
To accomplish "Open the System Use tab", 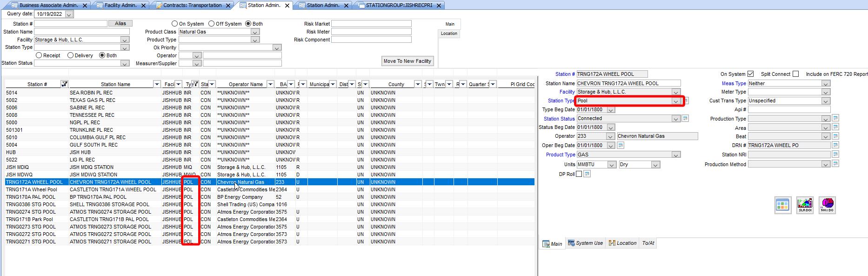I will click(585, 243).
